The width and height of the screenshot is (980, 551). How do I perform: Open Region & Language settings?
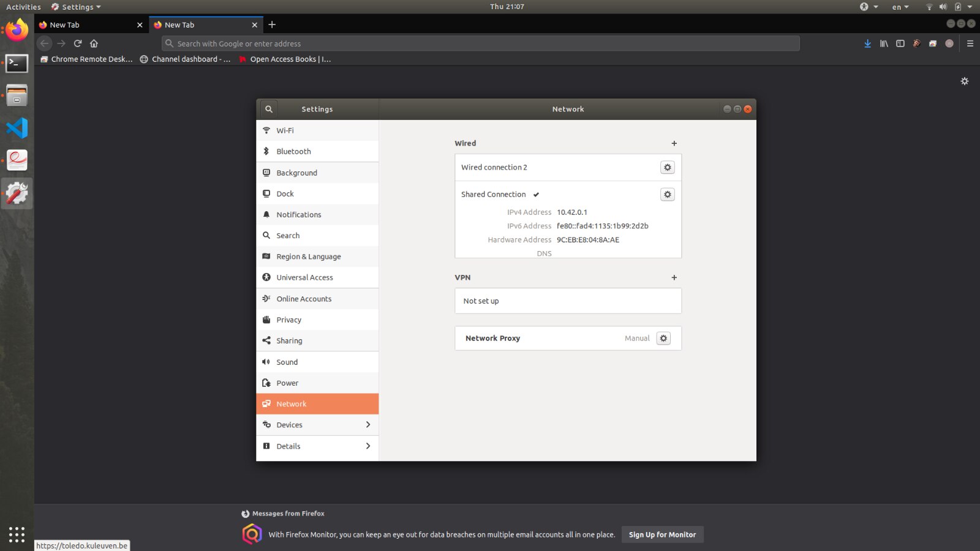[x=317, y=257]
